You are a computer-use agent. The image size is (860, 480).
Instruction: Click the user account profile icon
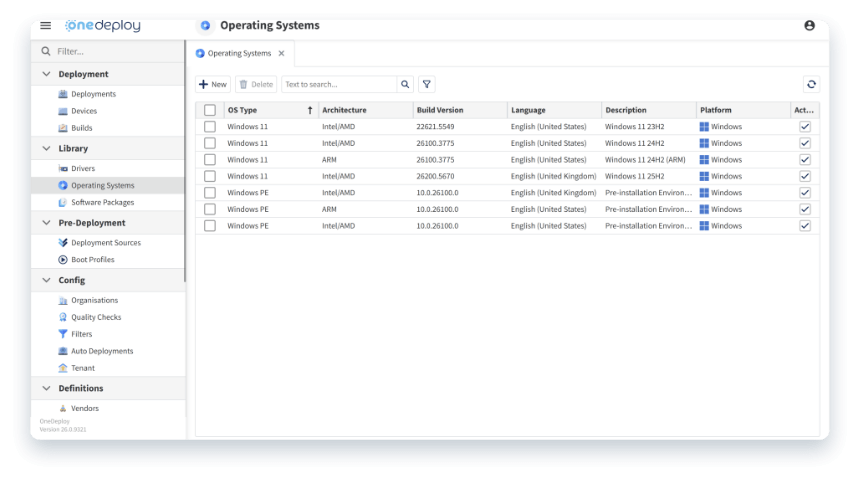(809, 26)
